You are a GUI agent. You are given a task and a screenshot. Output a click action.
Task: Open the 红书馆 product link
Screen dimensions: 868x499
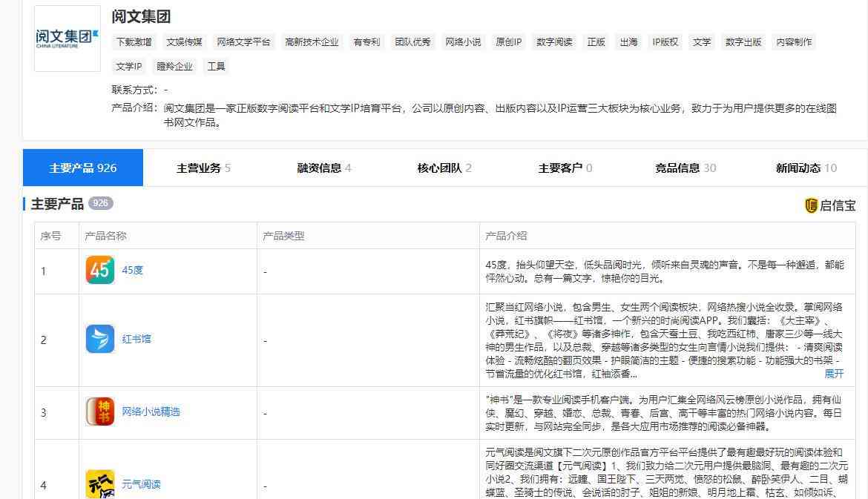click(137, 339)
